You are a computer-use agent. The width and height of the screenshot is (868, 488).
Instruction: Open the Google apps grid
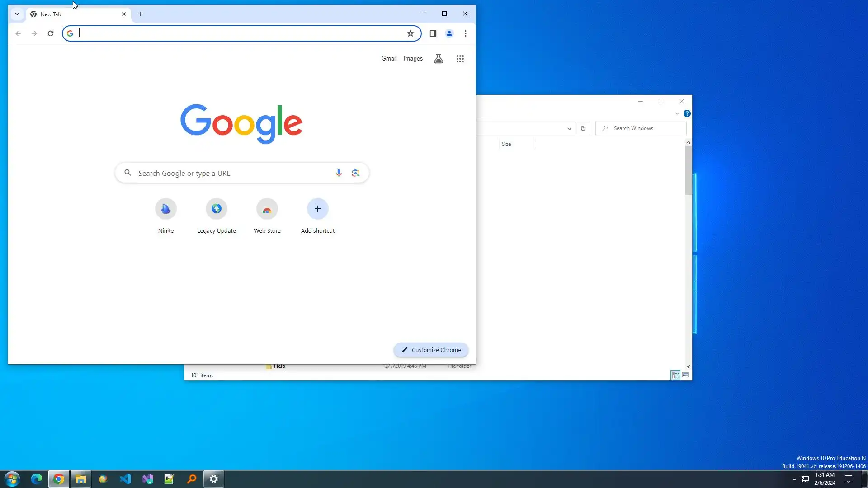point(460,59)
